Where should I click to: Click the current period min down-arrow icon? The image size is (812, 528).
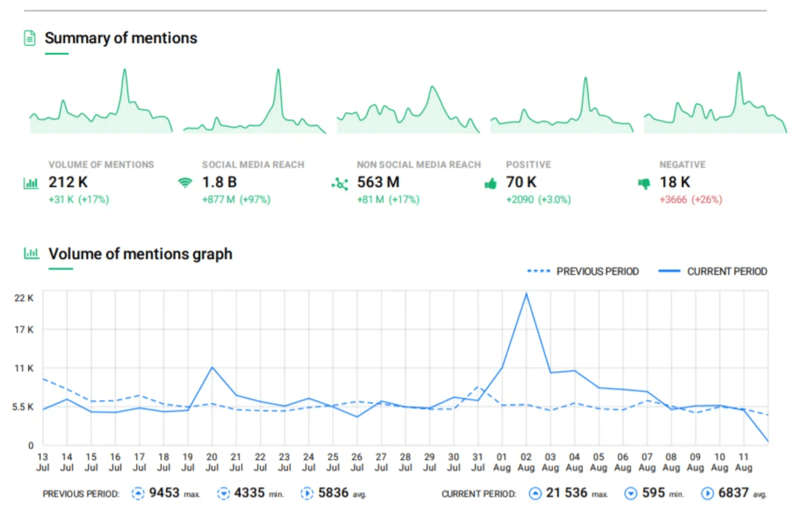631,493
